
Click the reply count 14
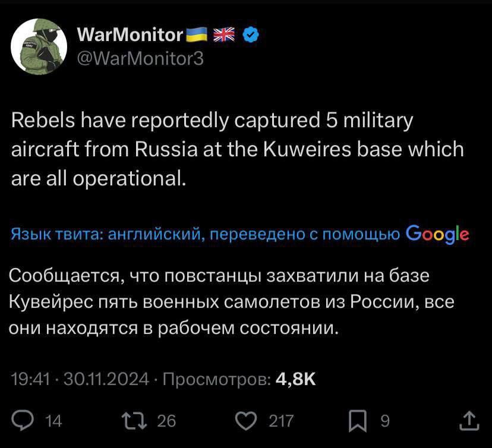pos(53,421)
